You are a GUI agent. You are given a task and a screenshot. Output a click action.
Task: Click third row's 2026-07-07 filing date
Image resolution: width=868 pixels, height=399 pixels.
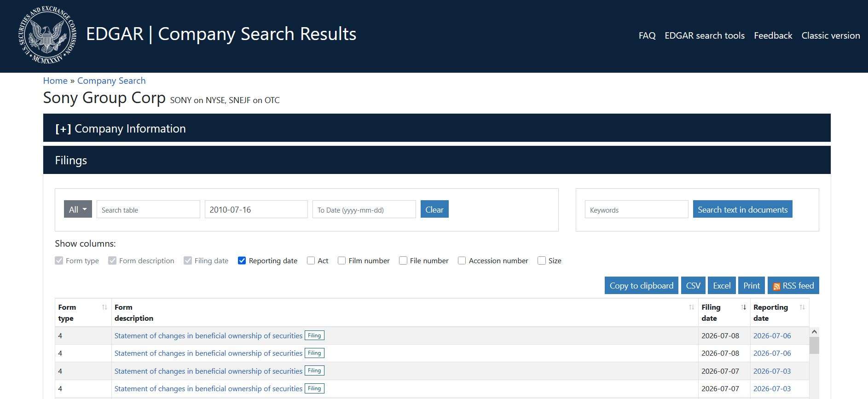[720, 371]
